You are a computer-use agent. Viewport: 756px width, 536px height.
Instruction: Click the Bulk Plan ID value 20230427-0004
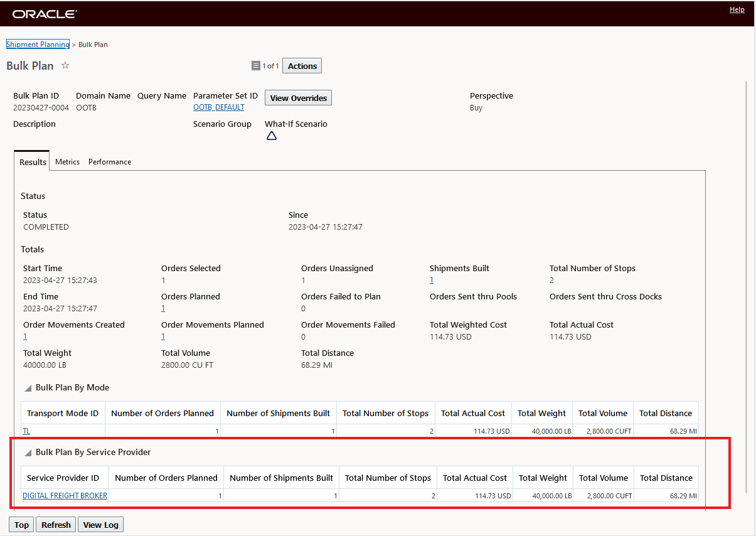pos(41,107)
